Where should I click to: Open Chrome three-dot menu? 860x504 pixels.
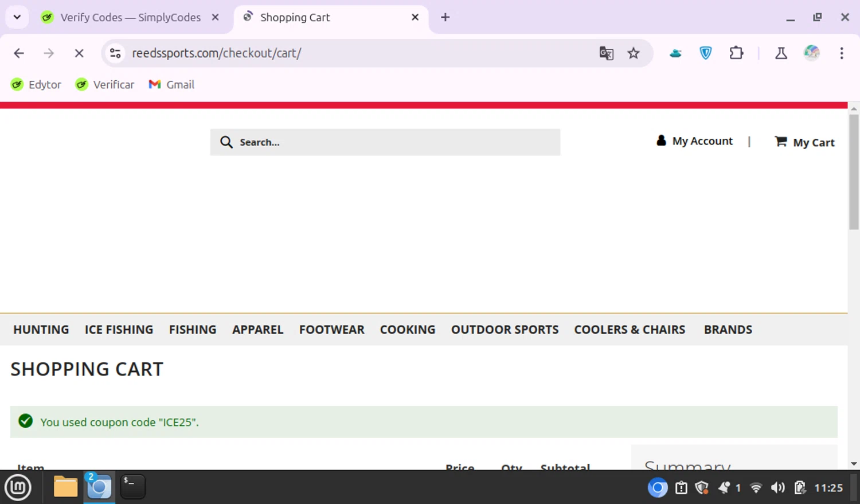click(842, 53)
